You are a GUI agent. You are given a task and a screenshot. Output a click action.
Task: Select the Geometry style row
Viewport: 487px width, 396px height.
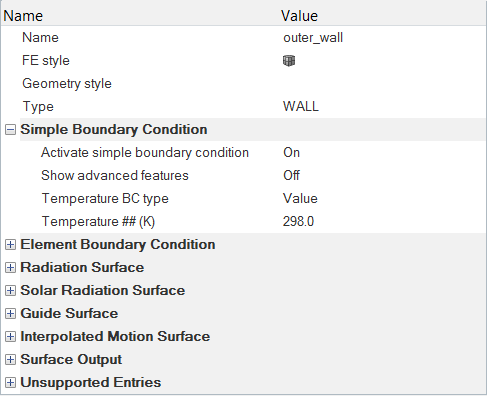243,84
